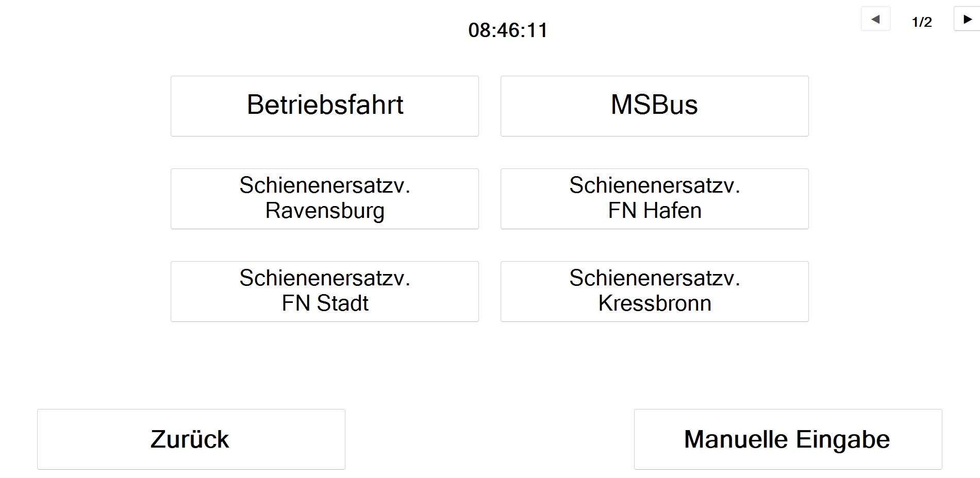Select Schienenersatzv. FN Stadt
Screen dimensions: 980x478
click(324, 291)
